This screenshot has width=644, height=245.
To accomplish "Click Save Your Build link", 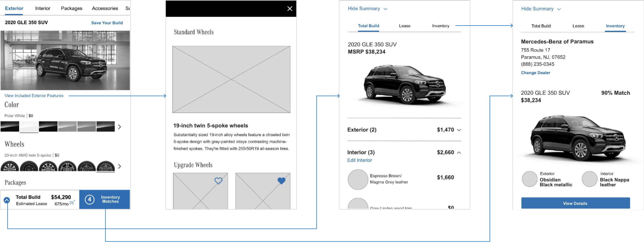I will click(107, 23).
